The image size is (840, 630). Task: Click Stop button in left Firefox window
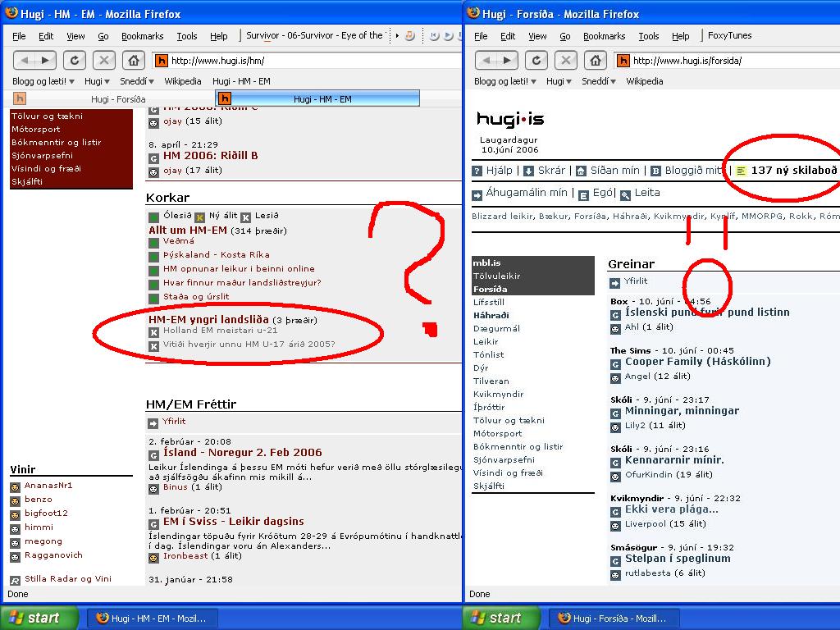pos(104,61)
